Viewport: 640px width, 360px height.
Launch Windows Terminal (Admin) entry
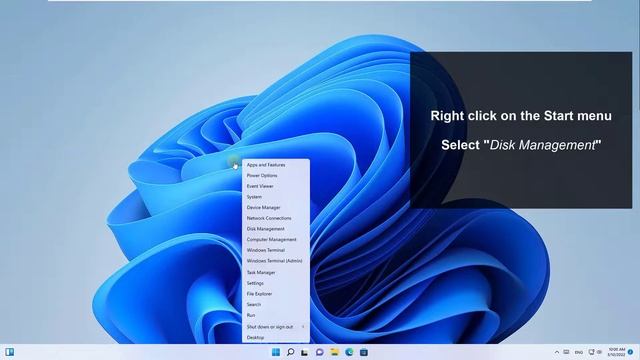point(276,261)
